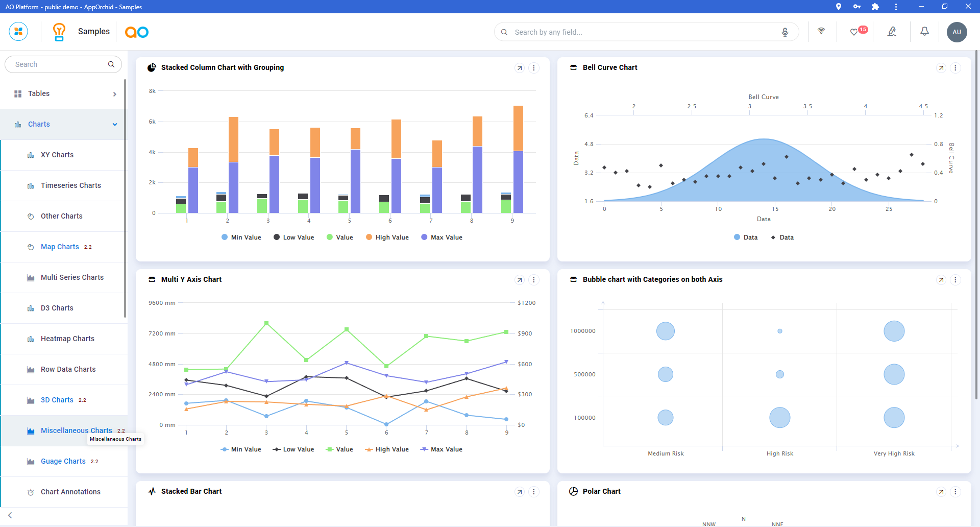Click the notification bell icon
980x527 pixels.
[x=924, y=32]
